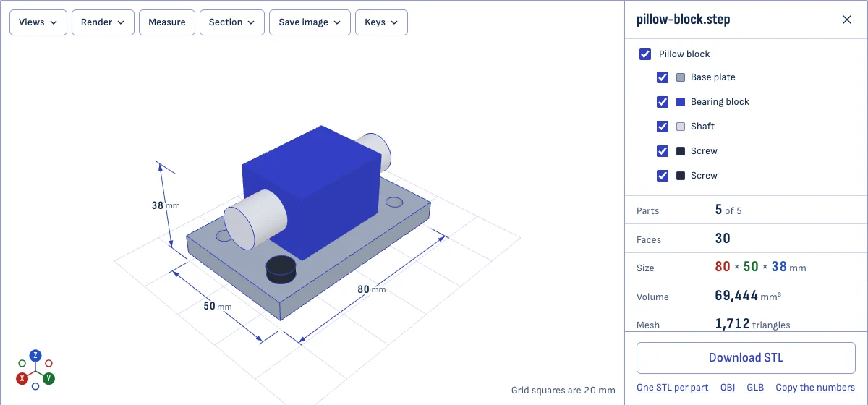Click the Volume value 69,444 mm³

747,296
